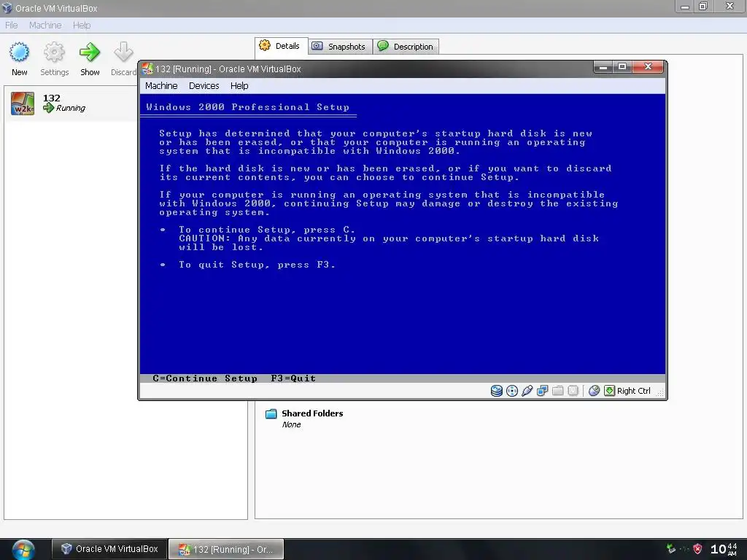Click the green tray icon near the clock
747x560 pixels.
(671, 548)
